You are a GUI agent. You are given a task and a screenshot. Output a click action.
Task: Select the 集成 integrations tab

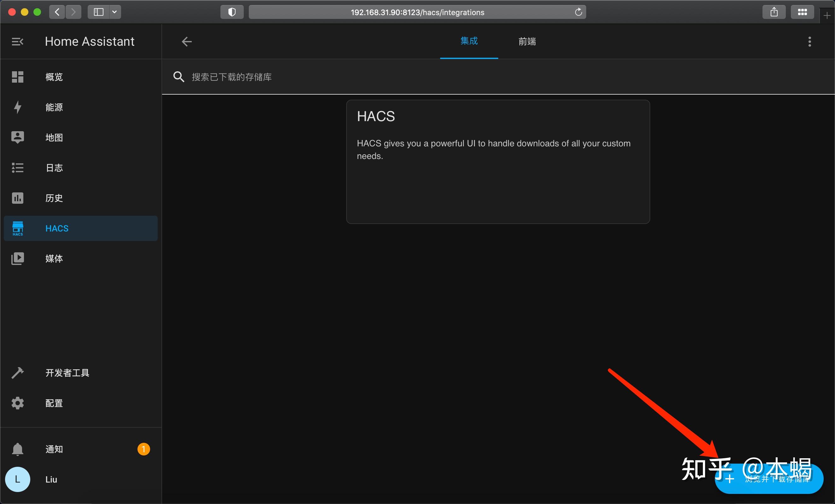(x=469, y=41)
